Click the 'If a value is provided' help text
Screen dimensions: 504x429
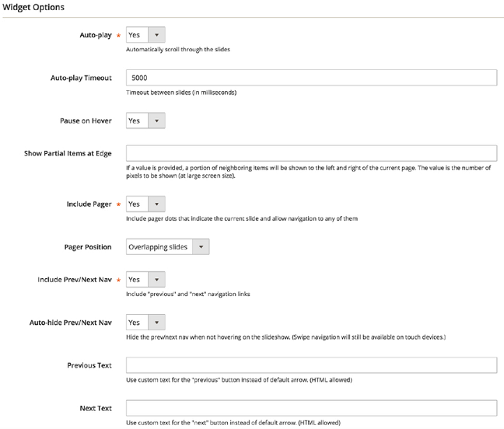[309, 172]
